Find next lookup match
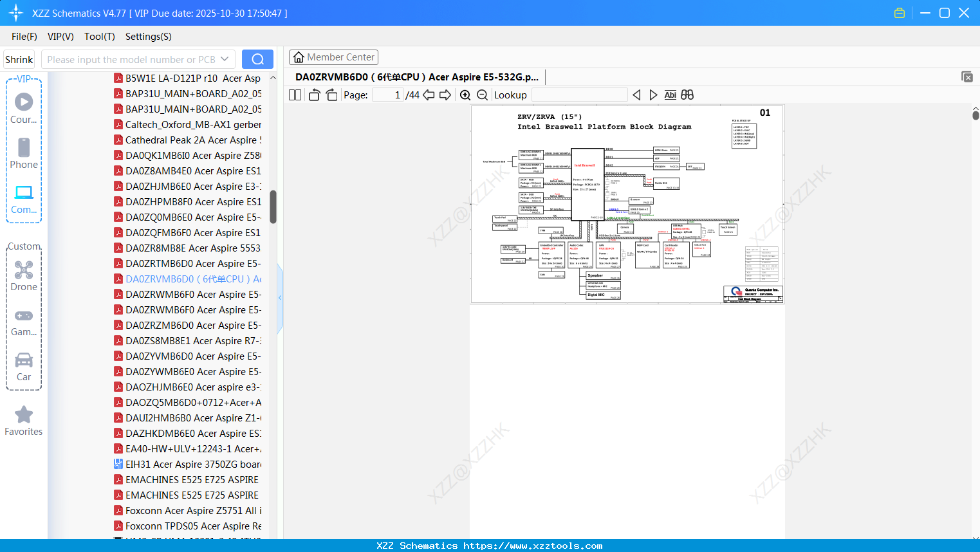Viewport: 980px width, 552px height. point(653,95)
